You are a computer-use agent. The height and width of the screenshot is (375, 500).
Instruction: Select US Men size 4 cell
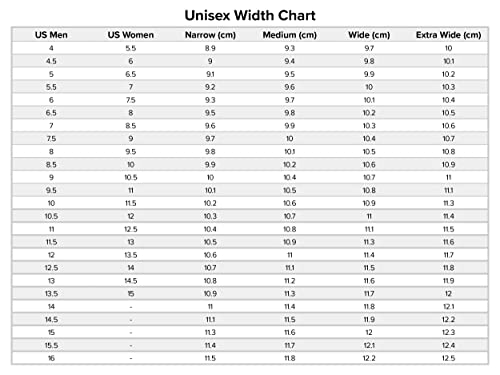click(51, 48)
